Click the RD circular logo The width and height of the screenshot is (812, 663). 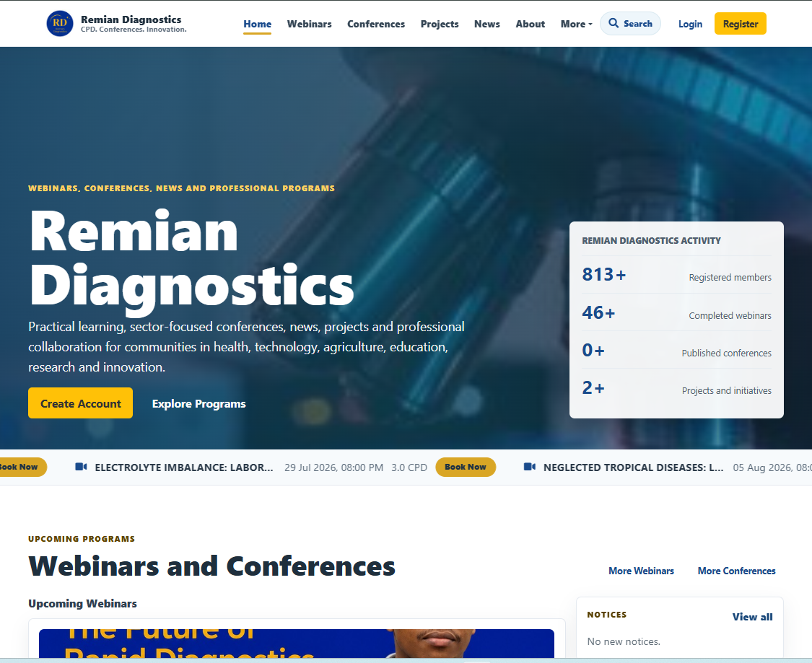click(60, 24)
